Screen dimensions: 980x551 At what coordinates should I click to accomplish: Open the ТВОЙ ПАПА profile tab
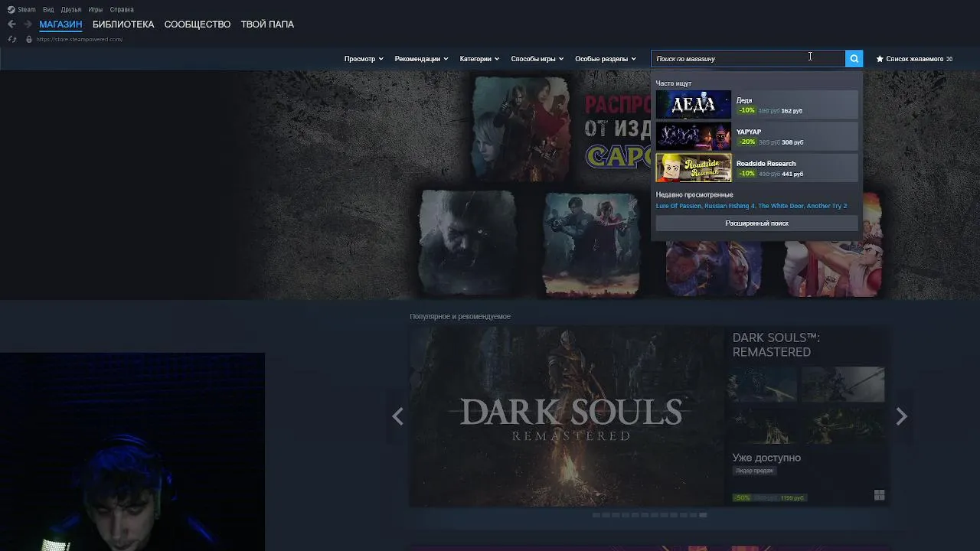[x=267, y=24]
